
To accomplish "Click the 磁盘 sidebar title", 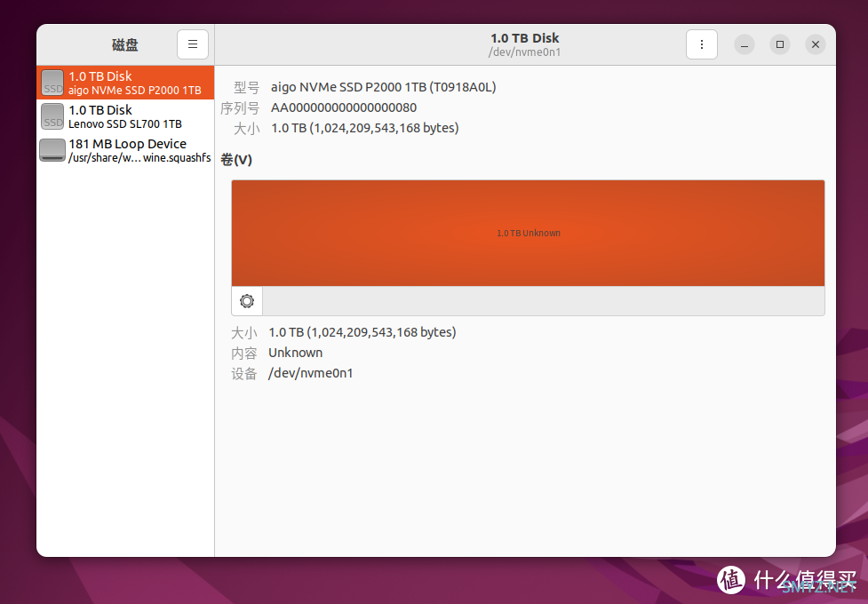I will (125, 44).
